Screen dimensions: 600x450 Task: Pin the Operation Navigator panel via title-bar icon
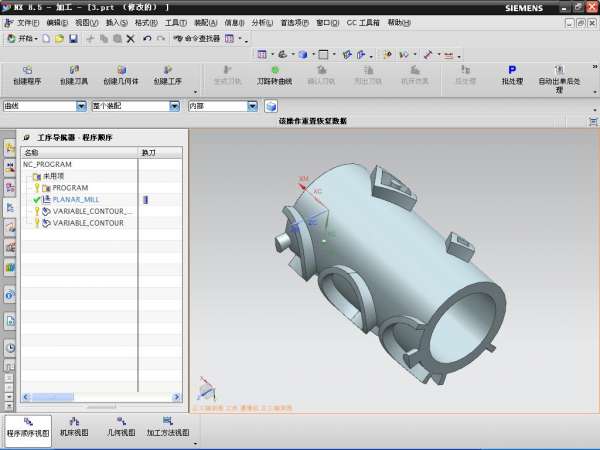26,138
